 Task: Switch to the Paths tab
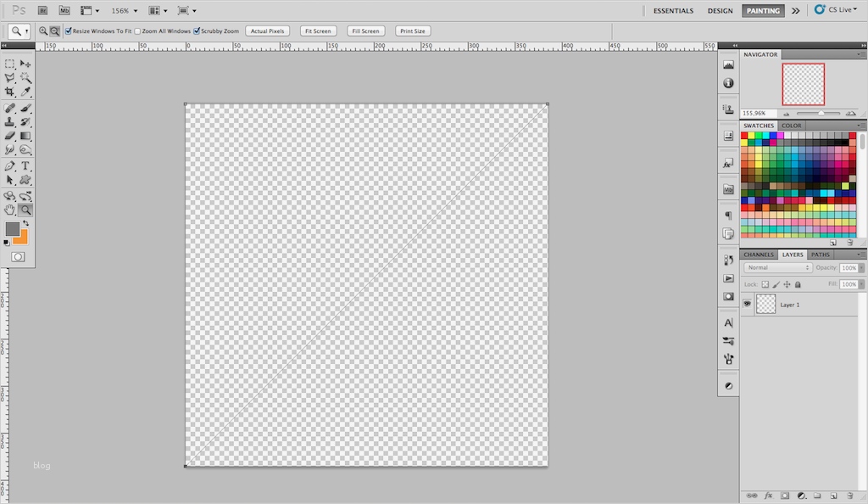[x=821, y=255]
